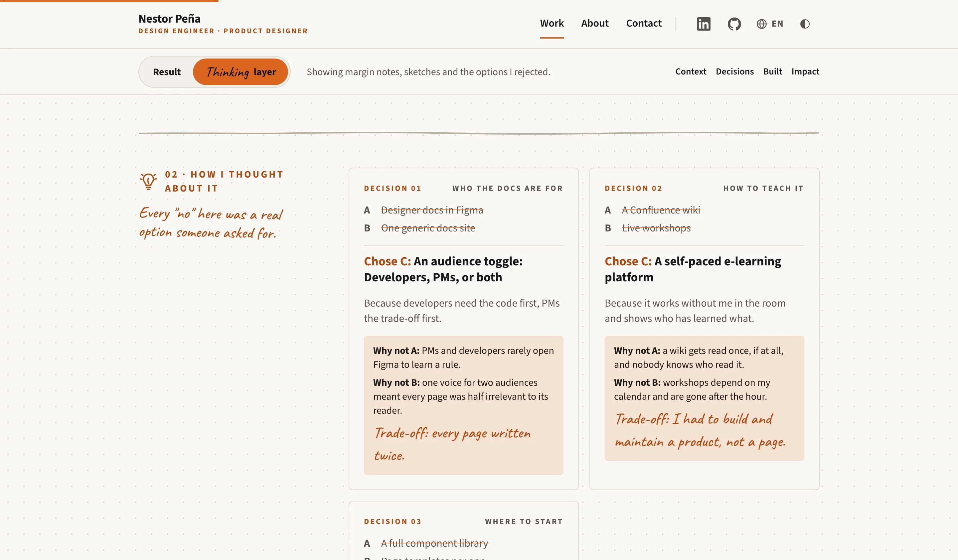Jump to the Context section
958x560 pixels.
point(690,71)
